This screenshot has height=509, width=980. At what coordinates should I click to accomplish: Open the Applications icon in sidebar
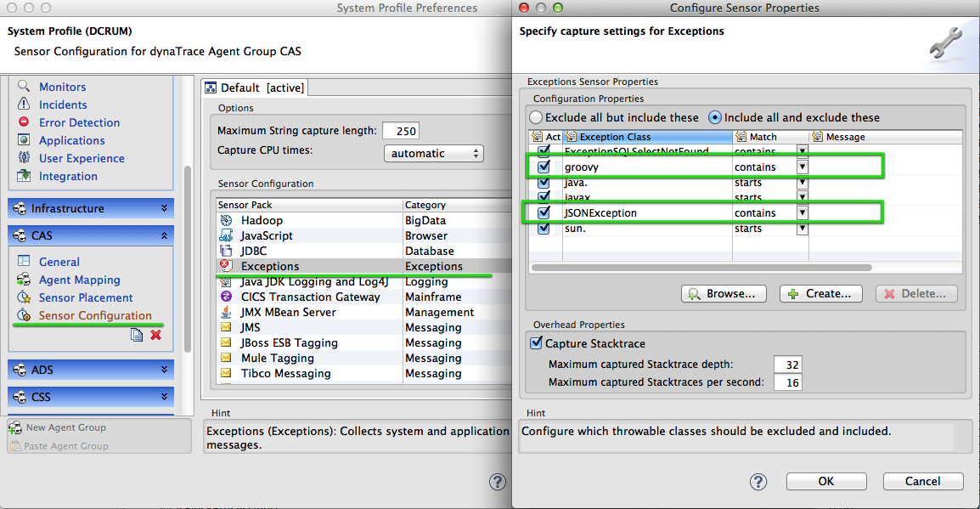tap(24, 139)
